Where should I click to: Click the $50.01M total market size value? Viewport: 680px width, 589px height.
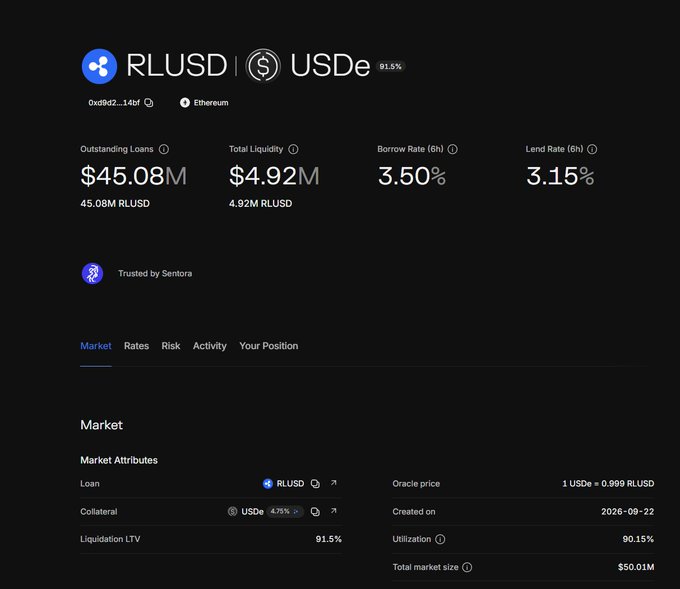(636, 567)
